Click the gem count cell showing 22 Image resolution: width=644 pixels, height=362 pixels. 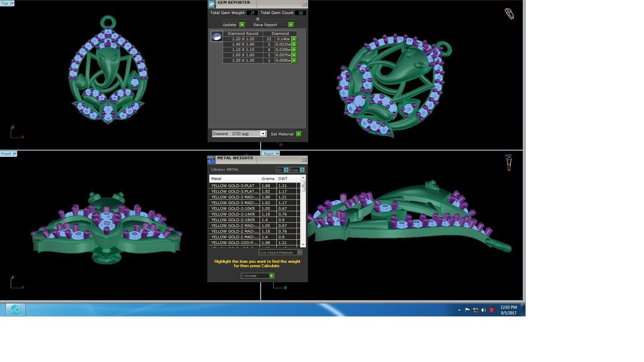point(269,39)
